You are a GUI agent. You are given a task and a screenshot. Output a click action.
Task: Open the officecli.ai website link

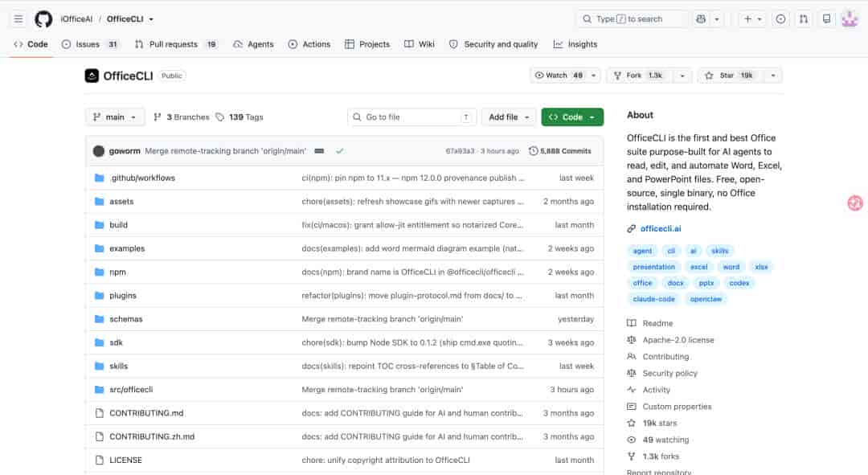[661, 228]
